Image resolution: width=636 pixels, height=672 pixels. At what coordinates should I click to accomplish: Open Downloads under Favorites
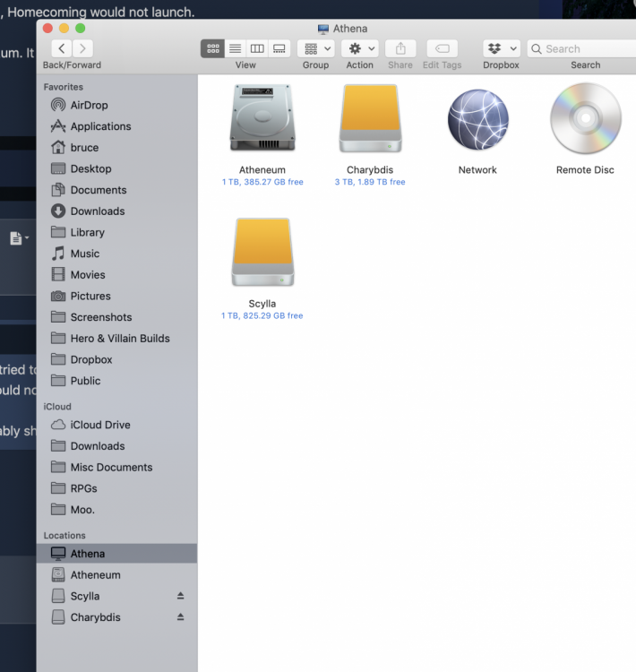(x=116, y=211)
